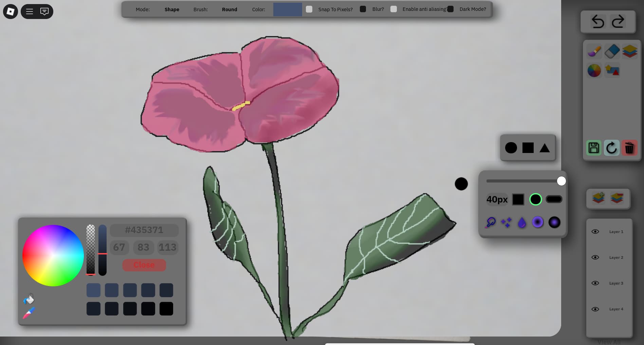Switch to the eraser tool
The height and width of the screenshot is (345, 644).
(x=611, y=52)
